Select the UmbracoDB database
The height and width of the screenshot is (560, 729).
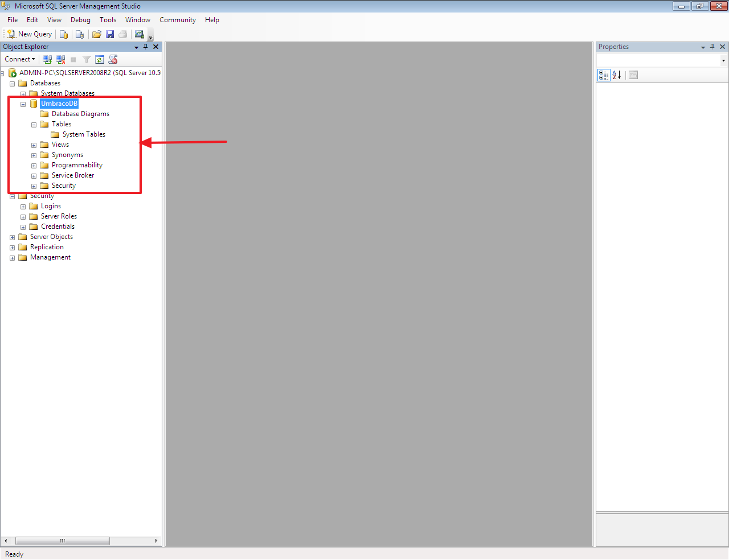(x=59, y=104)
